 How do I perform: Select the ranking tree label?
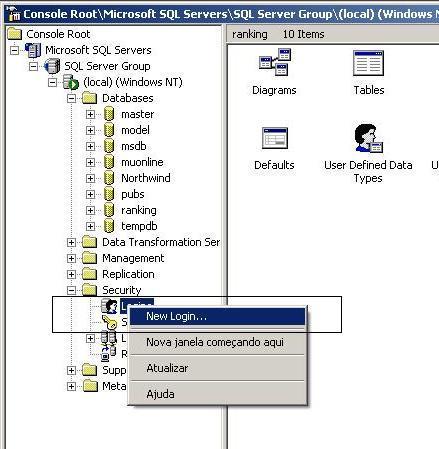click(x=139, y=210)
